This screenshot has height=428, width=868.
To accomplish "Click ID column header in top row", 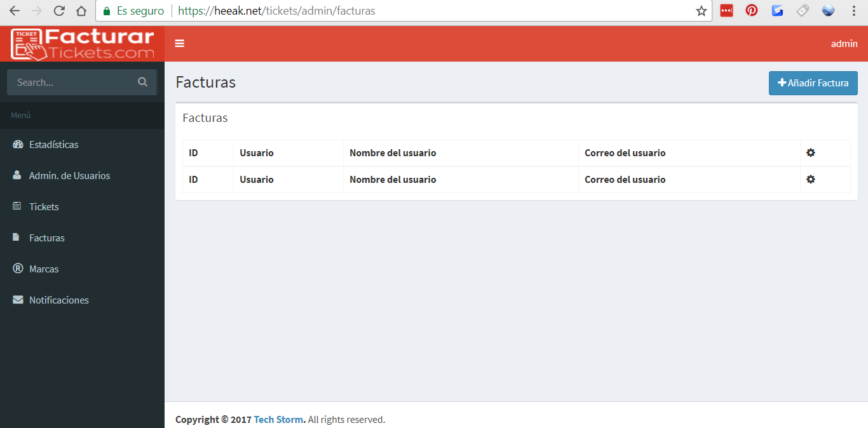I will pos(193,152).
